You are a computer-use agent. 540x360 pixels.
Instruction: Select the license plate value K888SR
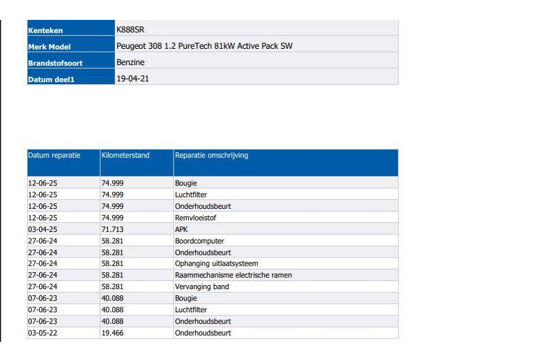(x=130, y=30)
